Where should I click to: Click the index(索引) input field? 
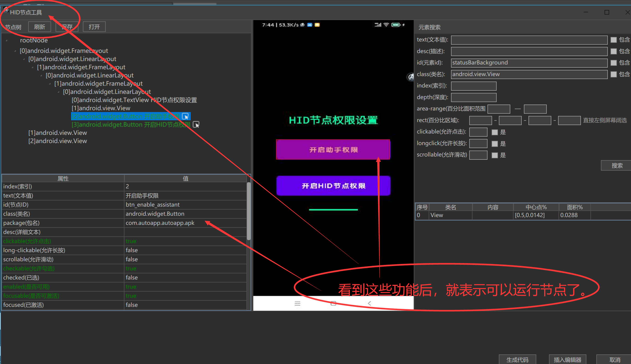(474, 86)
